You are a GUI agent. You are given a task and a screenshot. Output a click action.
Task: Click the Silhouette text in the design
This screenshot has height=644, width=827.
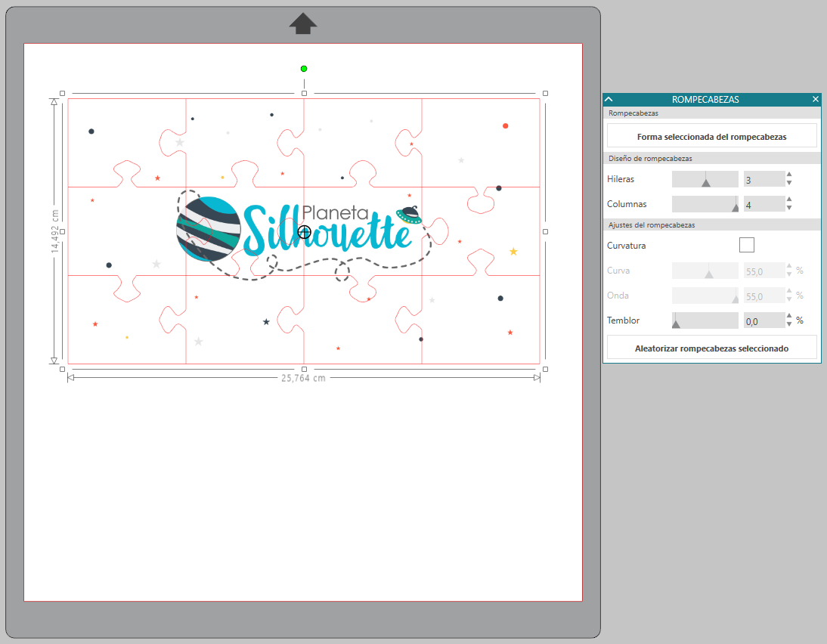(327, 232)
